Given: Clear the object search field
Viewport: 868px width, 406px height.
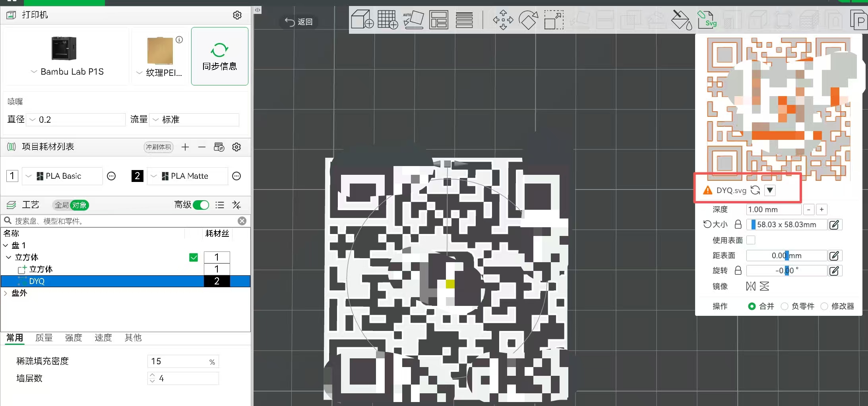Looking at the screenshot, I should [242, 221].
